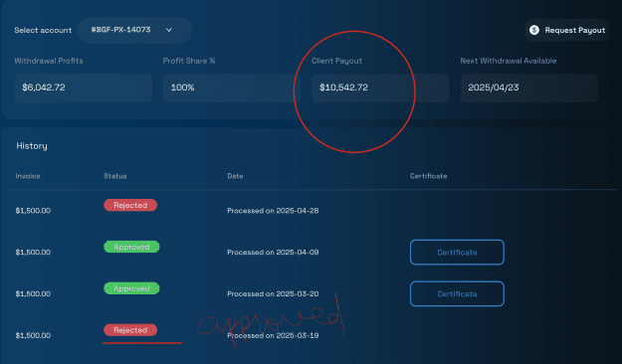Click the 'Withdrawal Profits' label

coord(49,61)
